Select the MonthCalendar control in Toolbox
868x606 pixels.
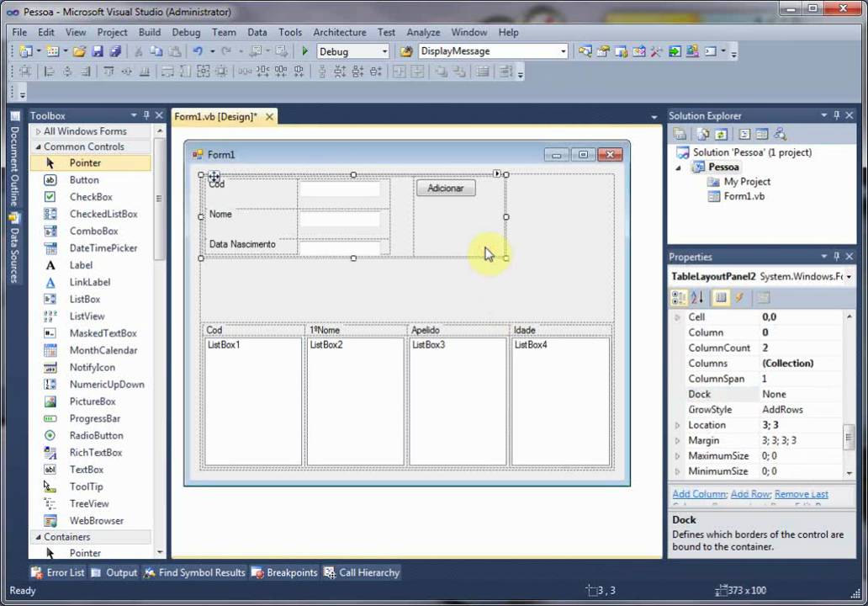coord(103,350)
